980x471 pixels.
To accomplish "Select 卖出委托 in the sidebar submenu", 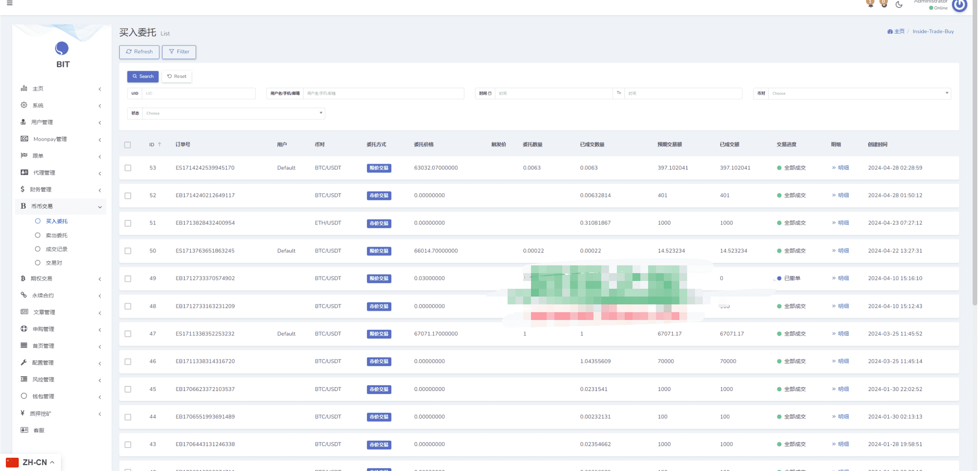I will [57, 235].
